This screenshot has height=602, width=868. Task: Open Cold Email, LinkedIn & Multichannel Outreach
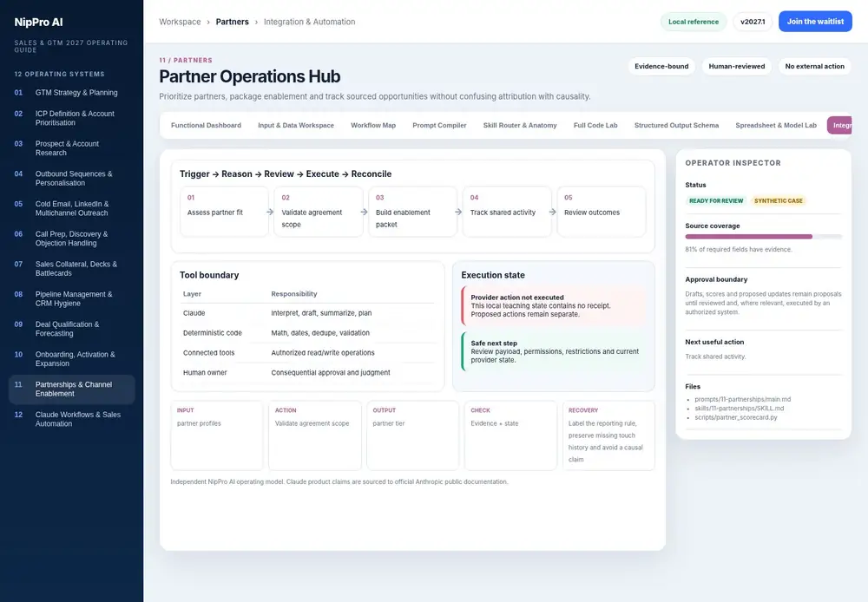pos(72,208)
